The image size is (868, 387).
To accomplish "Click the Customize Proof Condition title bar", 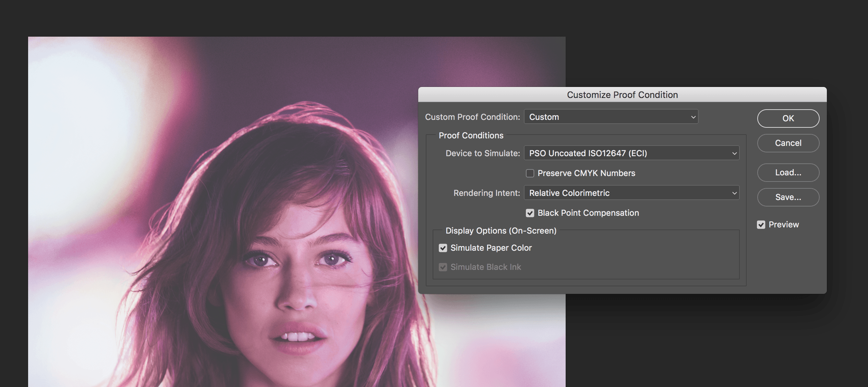I will click(622, 95).
